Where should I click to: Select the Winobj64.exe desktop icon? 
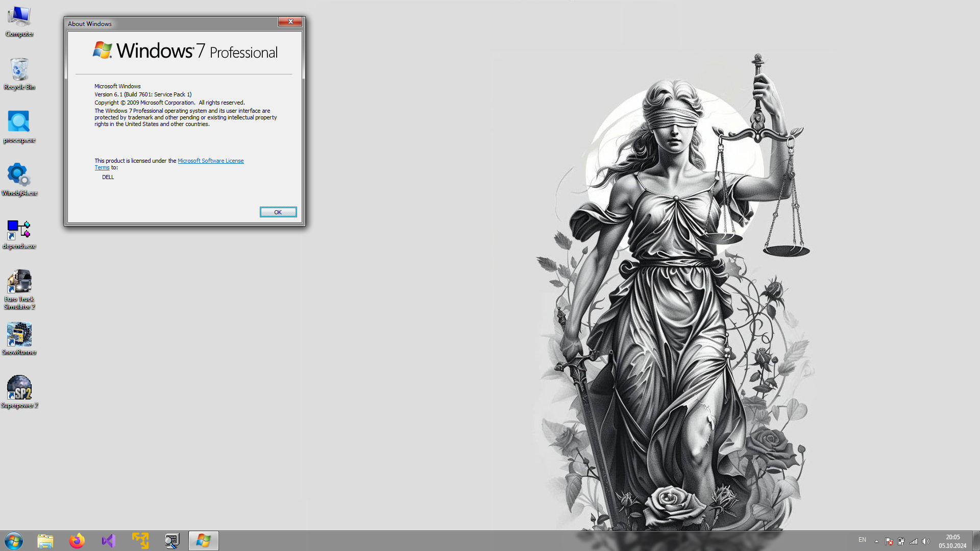pyautogui.click(x=19, y=176)
